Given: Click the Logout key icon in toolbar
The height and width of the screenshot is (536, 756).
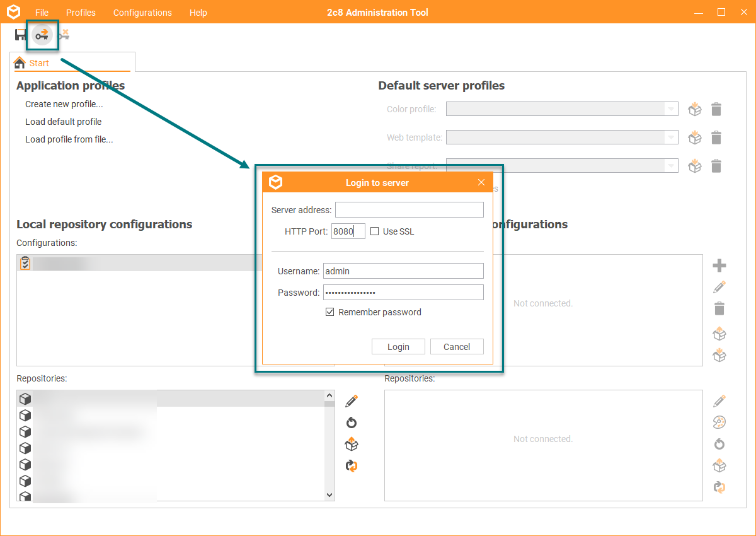Looking at the screenshot, I should (x=63, y=35).
